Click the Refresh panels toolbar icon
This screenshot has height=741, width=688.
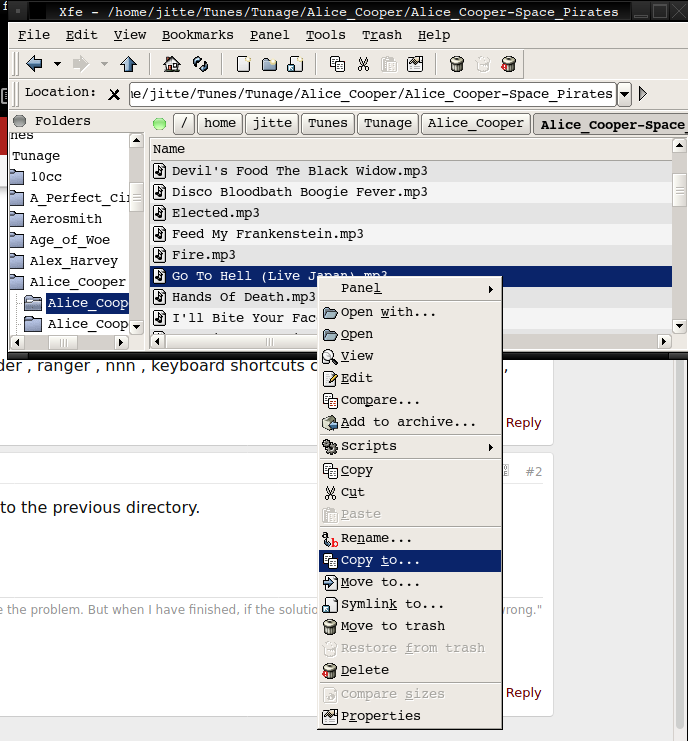pyautogui.click(x=200, y=64)
